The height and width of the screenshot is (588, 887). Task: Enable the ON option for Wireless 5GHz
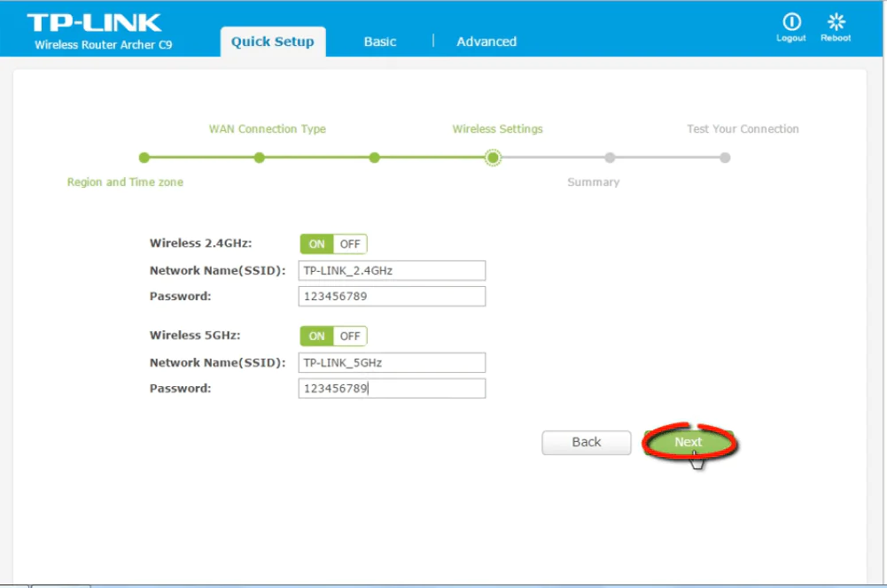click(317, 336)
